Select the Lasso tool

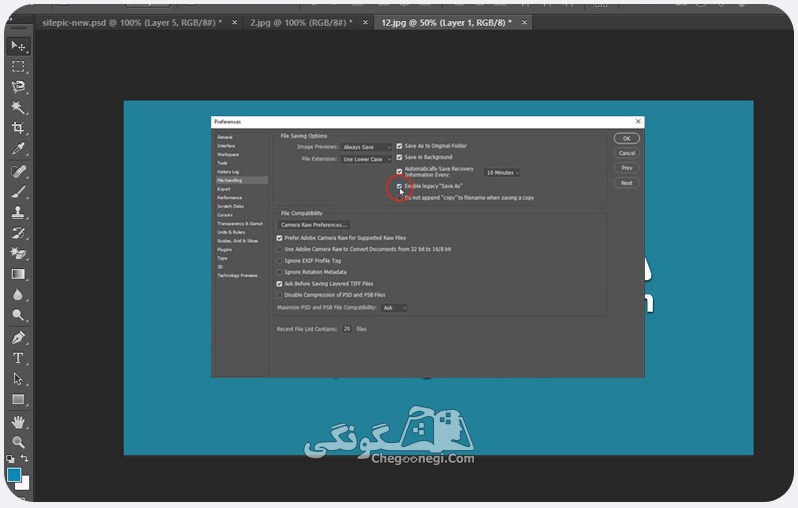click(18, 87)
